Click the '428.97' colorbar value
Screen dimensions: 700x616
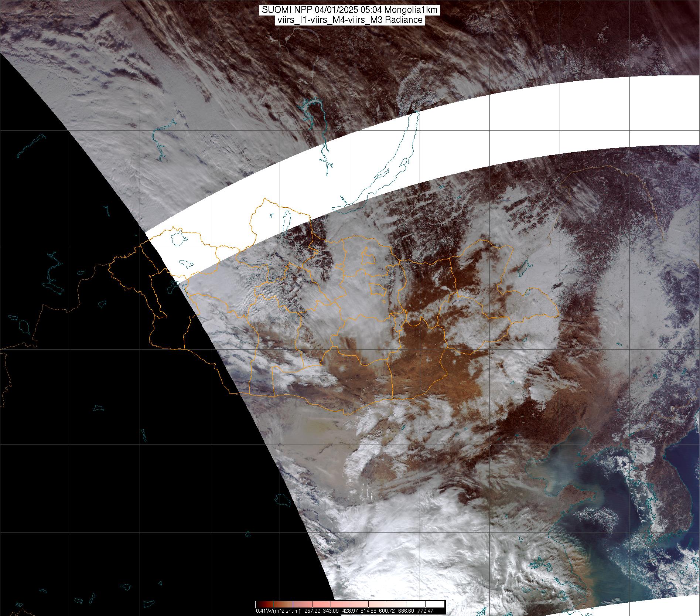click(350, 611)
